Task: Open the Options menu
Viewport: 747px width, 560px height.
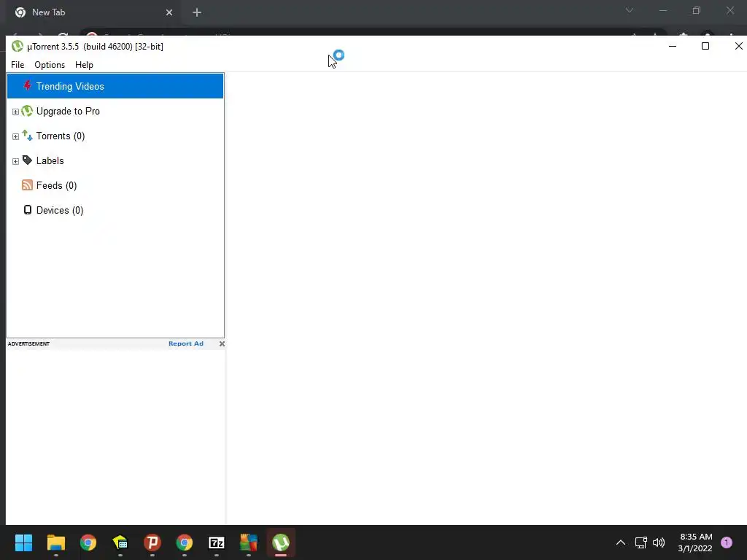Action: click(x=50, y=65)
